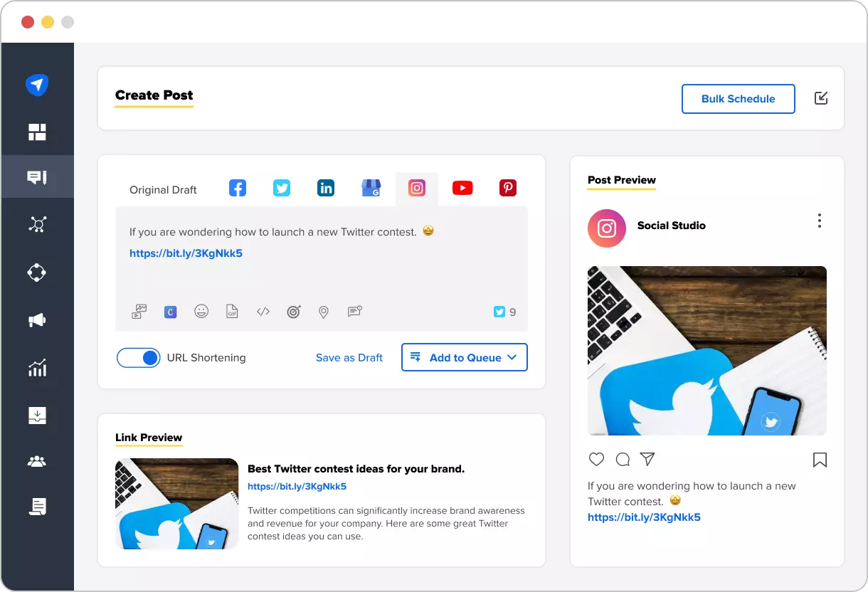868x592 pixels.
Task: Click the Create Post heading
Action: click(154, 95)
